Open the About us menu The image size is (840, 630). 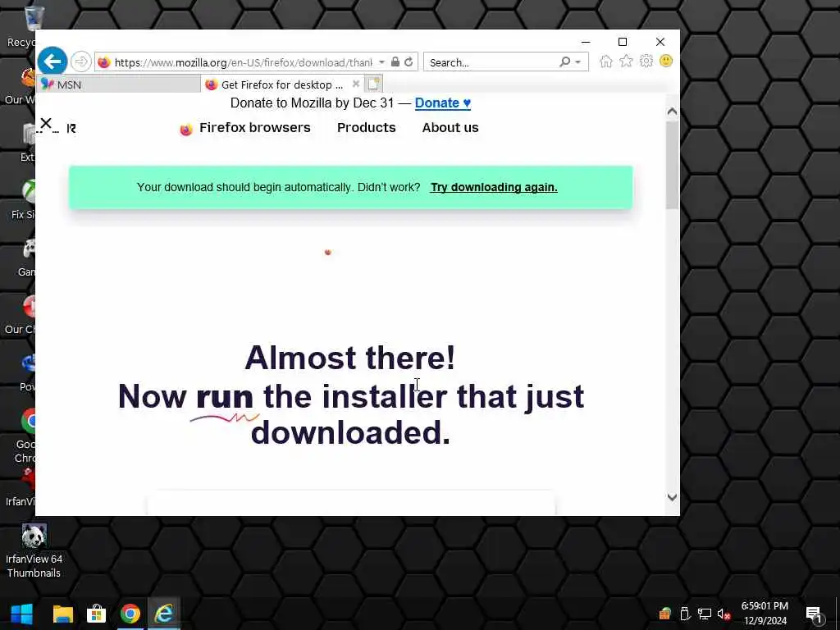(x=450, y=127)
